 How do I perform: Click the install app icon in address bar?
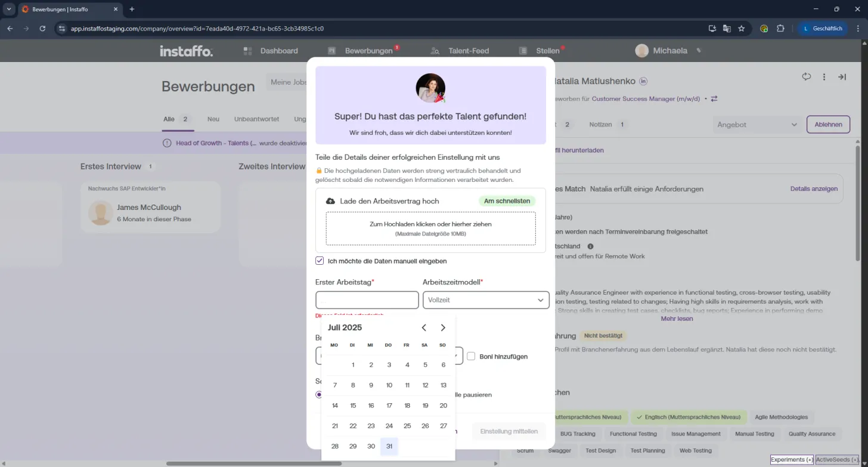tap(712, 28)
